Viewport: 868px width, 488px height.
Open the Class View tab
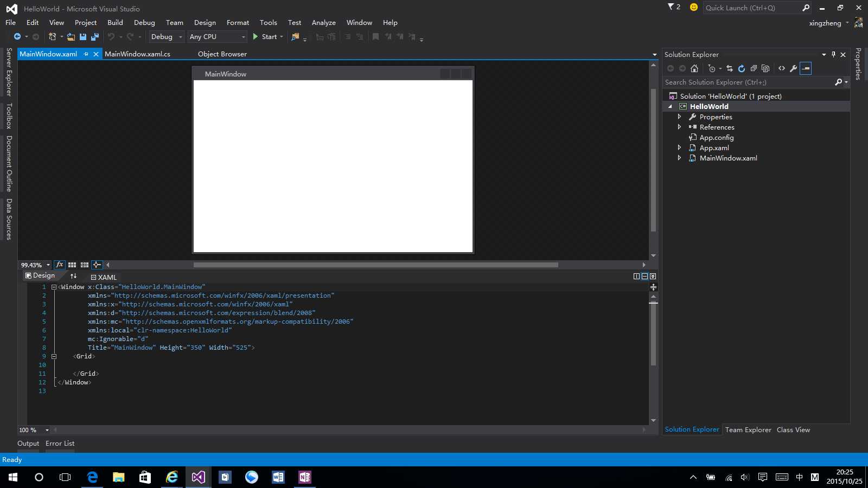coord(793,429)
